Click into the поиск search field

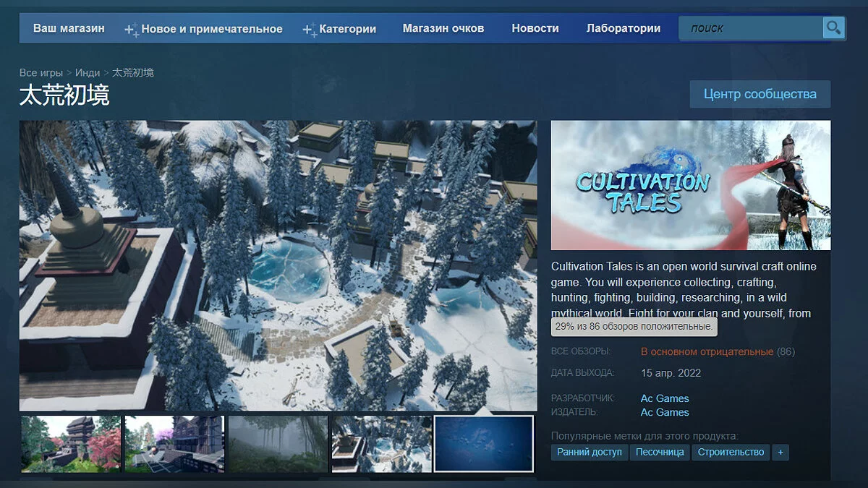click(752, 28)
